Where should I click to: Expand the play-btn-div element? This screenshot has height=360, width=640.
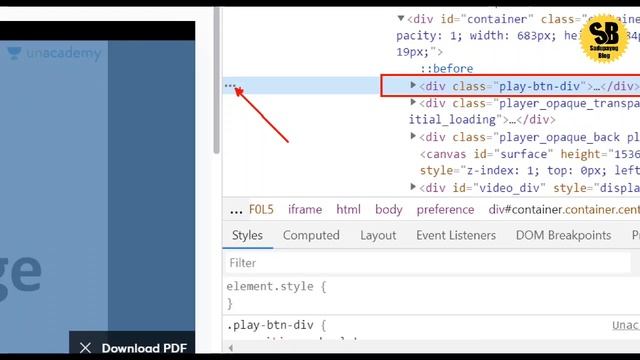[x=413, y=85]
